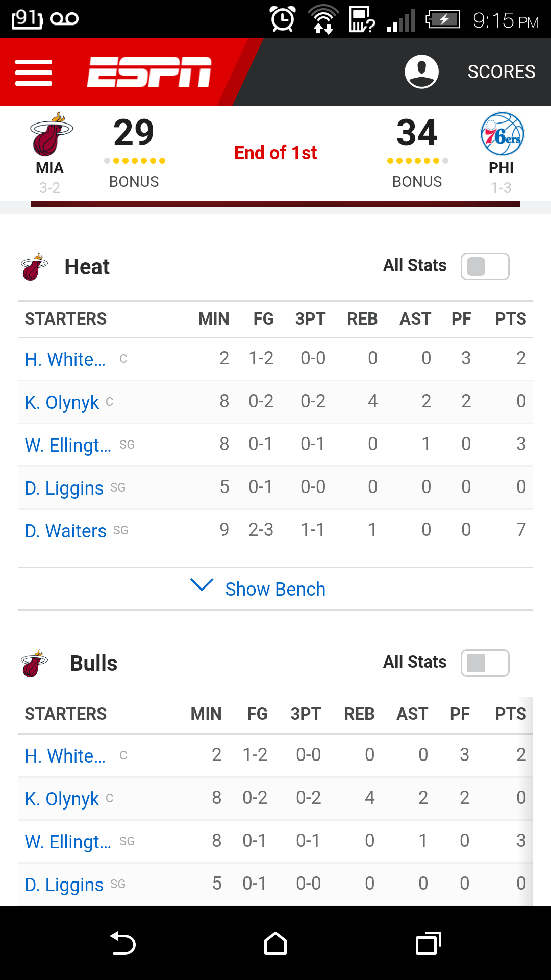Image resolution: width=551 pixels, height=980 pixels.
Task: Open the user profile icon
Action: pos(421,71)
